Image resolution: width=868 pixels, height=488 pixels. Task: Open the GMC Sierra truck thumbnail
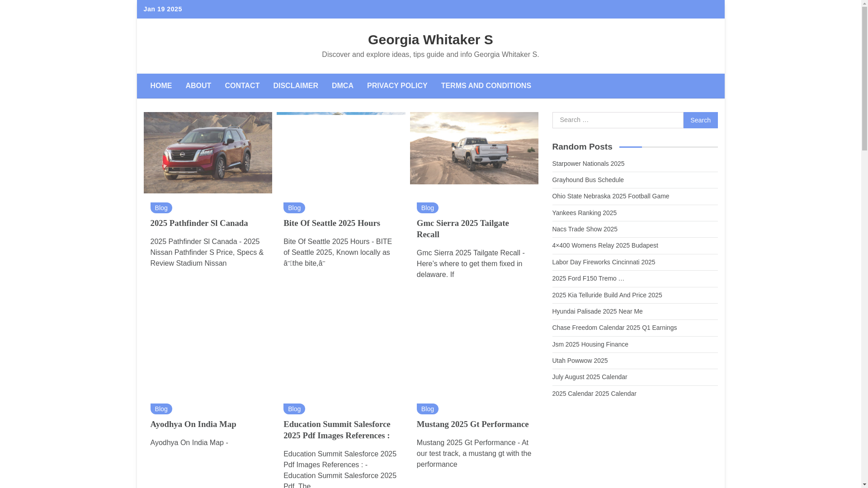(x=474, y=148)
